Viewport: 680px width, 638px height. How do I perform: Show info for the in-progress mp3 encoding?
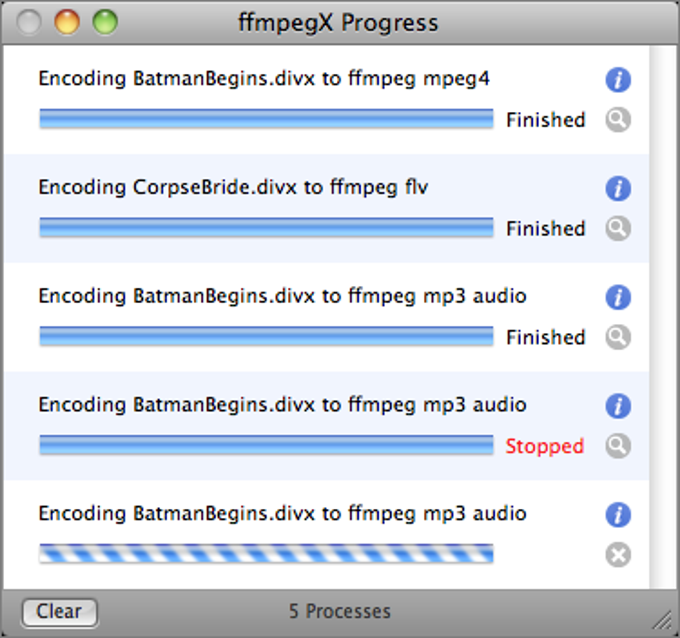(x=618, y=515)
